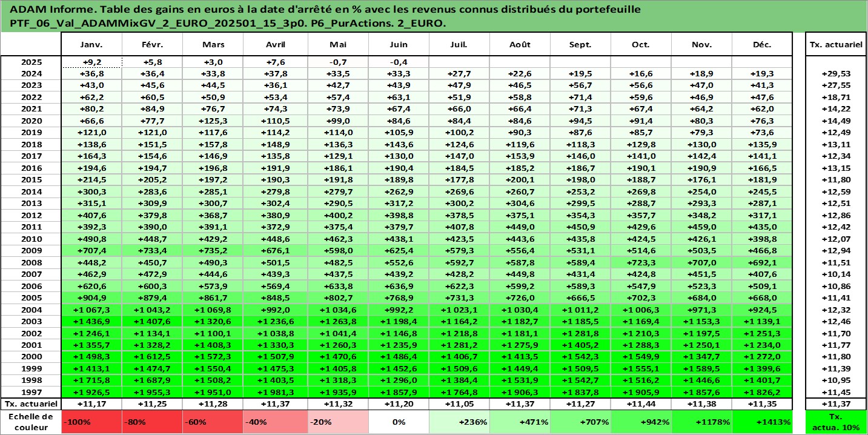Select the 'Oct.' column header
This screenshot has width=868, height=435.
click(641, 45)
